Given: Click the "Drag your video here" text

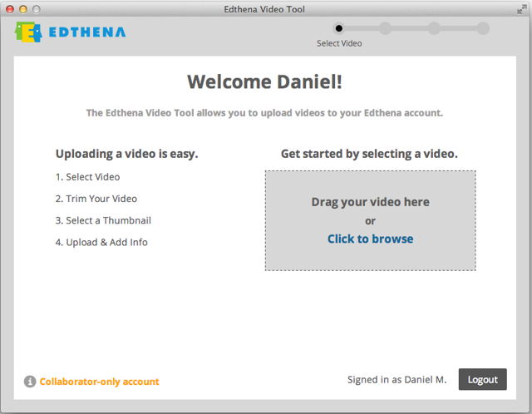Looking at the screenshot, I should pos(370,202).
